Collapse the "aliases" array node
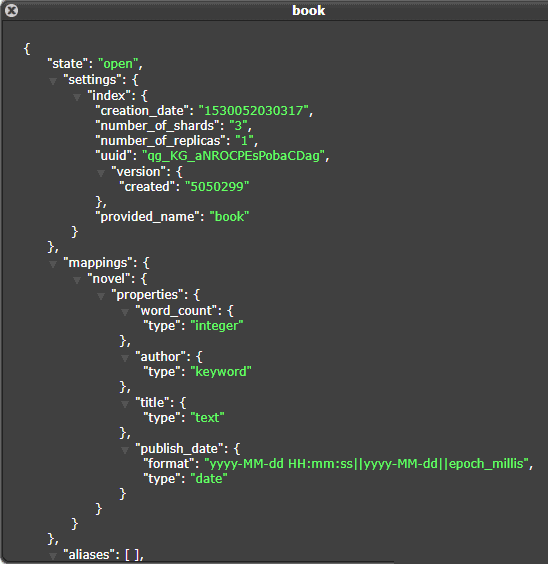The width and height of the screenshot is (548, 564). (x=53, y=556)
